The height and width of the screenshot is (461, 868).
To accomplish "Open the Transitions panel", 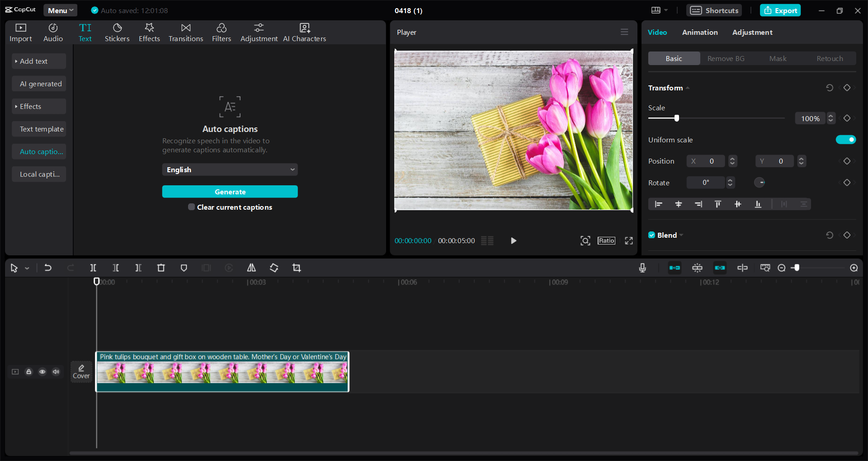I will 185,32.
